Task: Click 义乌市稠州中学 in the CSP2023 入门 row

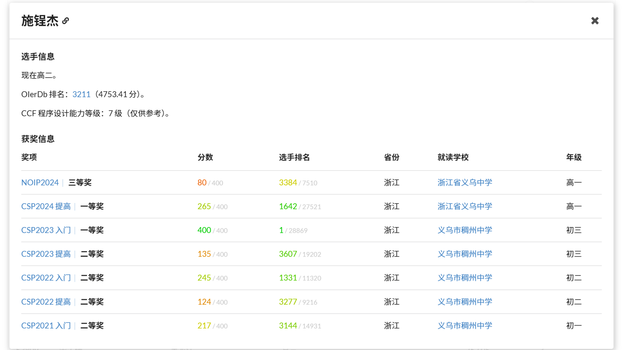Action: (465, 230)
